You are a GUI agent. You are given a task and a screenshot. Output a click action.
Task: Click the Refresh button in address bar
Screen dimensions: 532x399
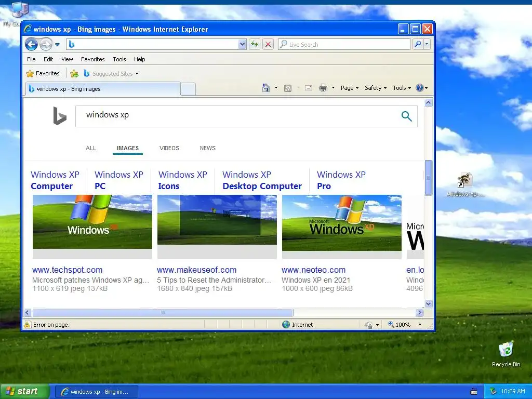click(255, 44)
